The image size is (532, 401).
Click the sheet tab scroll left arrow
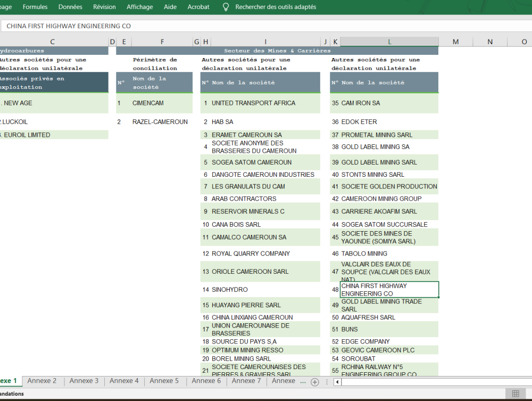337,382
